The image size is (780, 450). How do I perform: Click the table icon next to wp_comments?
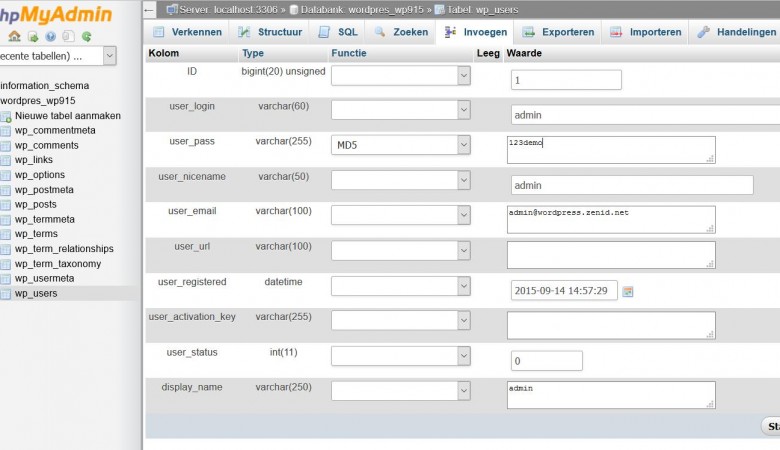tap(5, 146)
